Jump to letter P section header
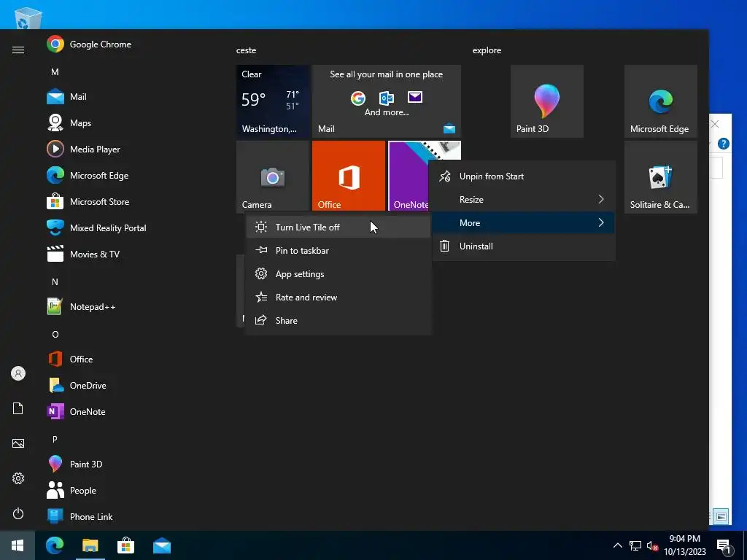The height and width of the screenshot is (560, 747). pos(55,439)
